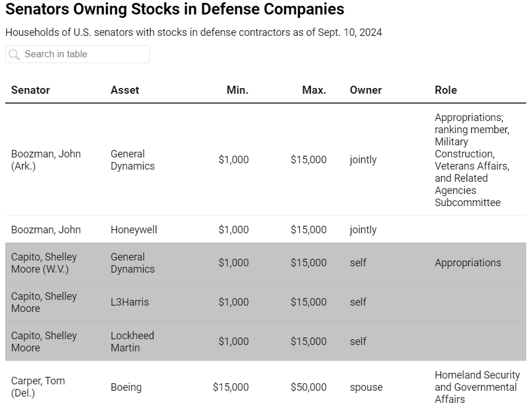Screen dimensions: 532x411
Task: Click the chart title Senators Owning Stocks
Action: click(175, 9)
